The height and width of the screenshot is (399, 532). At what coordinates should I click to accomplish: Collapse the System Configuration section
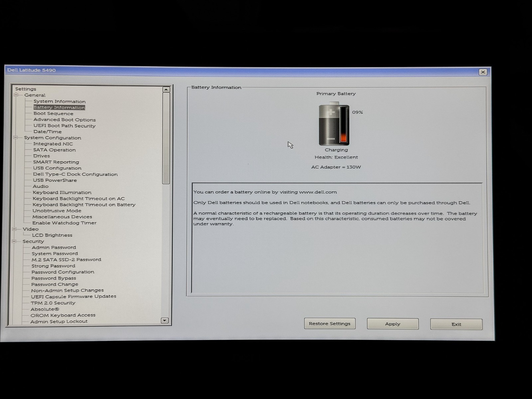(15, 137)
